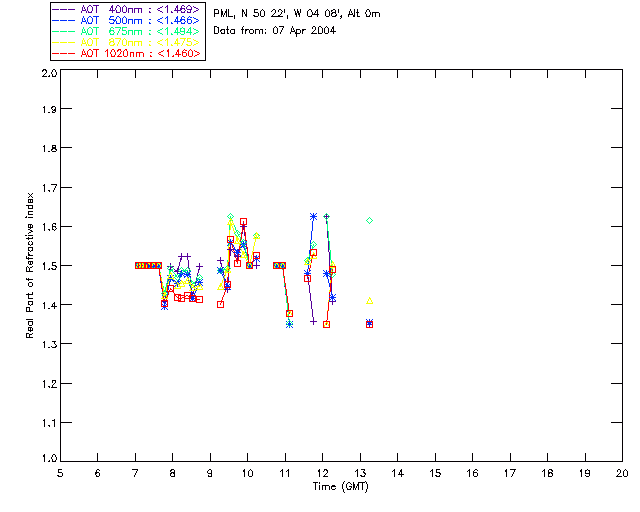Click the x-axis tick label '16'

473,473
